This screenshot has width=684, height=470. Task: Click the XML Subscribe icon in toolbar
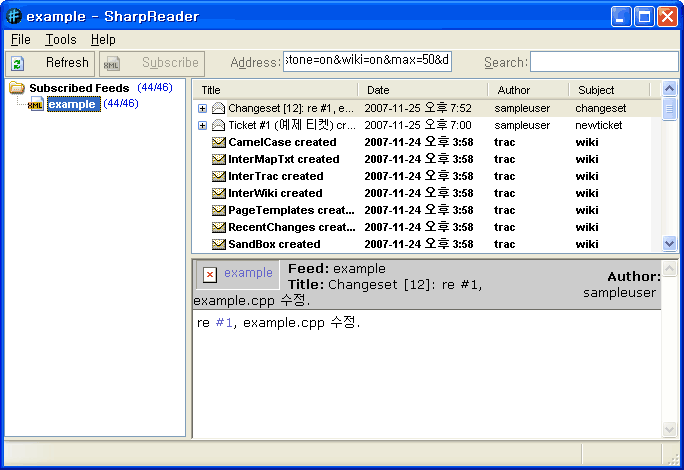pos(111,63)
